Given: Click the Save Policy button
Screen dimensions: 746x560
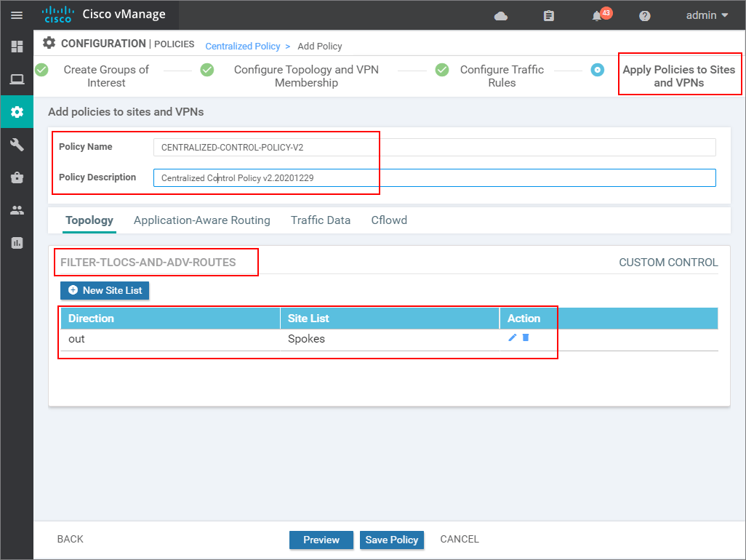Looking at the screenshot, I should [392, 540].
